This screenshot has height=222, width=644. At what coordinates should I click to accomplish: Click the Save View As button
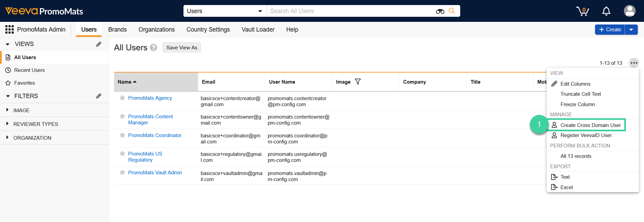(x=182, y=47)
